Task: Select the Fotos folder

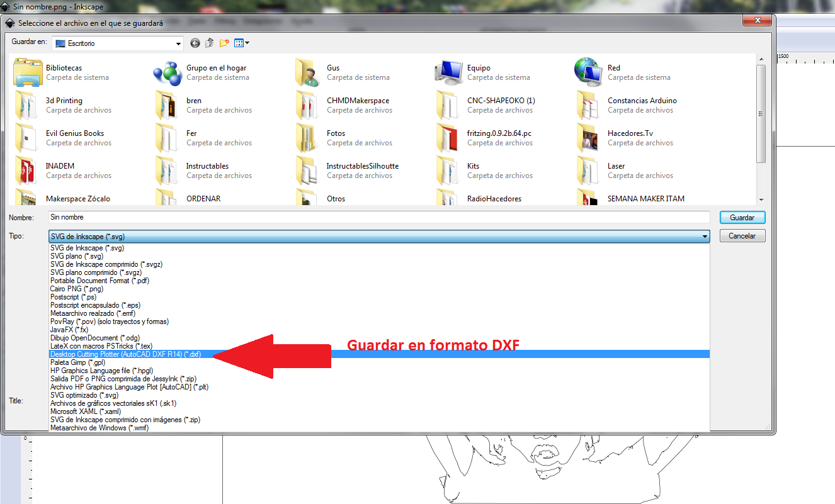Action: 344,138
